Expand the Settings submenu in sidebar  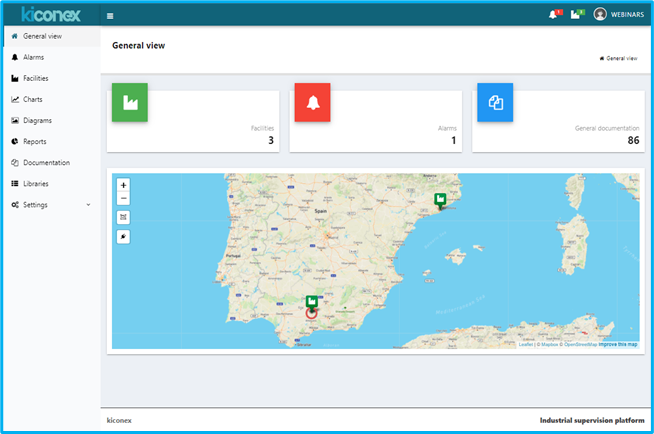(50, 205)
